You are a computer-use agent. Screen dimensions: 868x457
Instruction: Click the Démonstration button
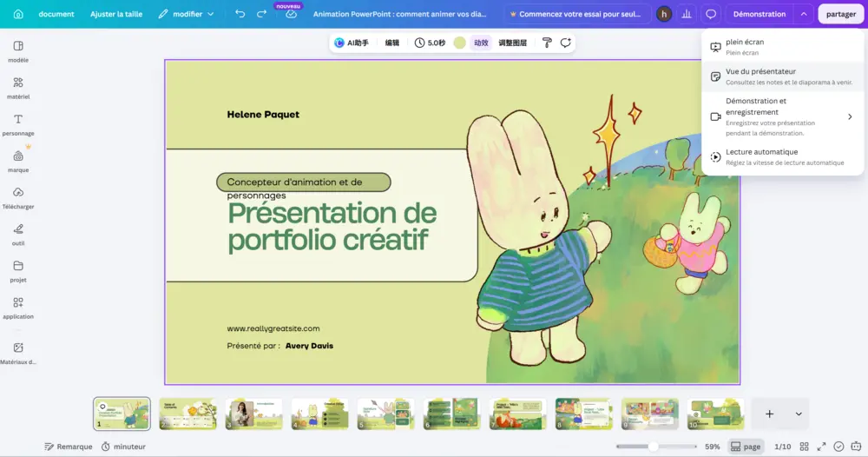pos(759,14)
